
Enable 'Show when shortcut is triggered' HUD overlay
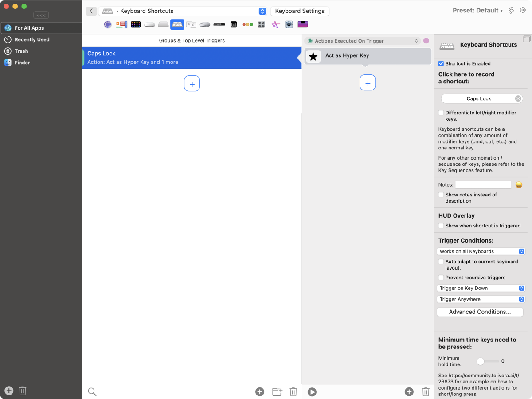(x=441, y=226)
